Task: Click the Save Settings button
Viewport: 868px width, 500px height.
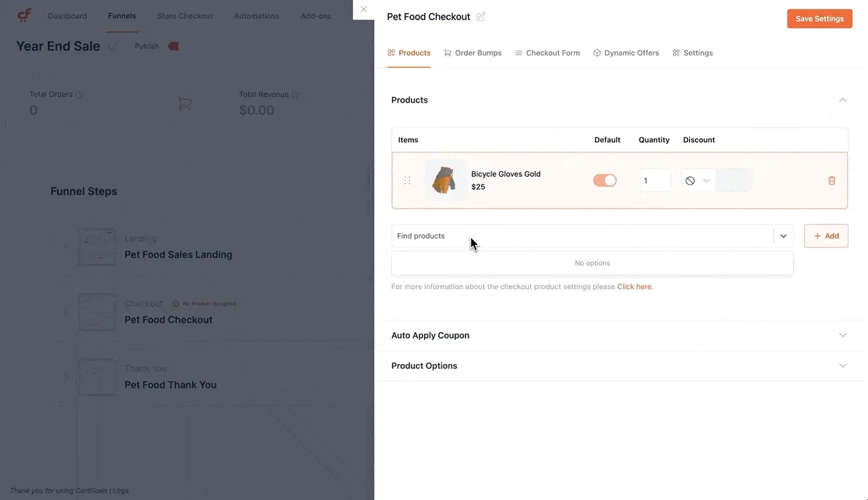Action: click(x=819, y=19)
